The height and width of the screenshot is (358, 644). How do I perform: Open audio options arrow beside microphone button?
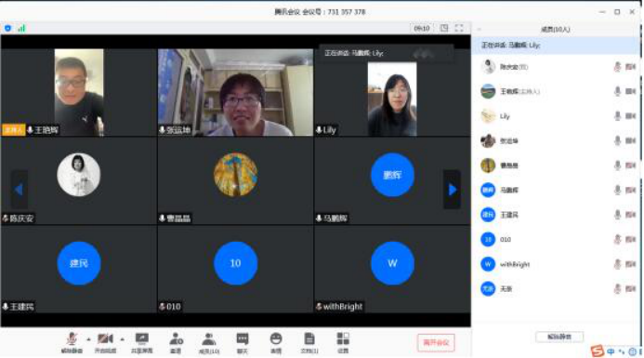tap(88, 339)
